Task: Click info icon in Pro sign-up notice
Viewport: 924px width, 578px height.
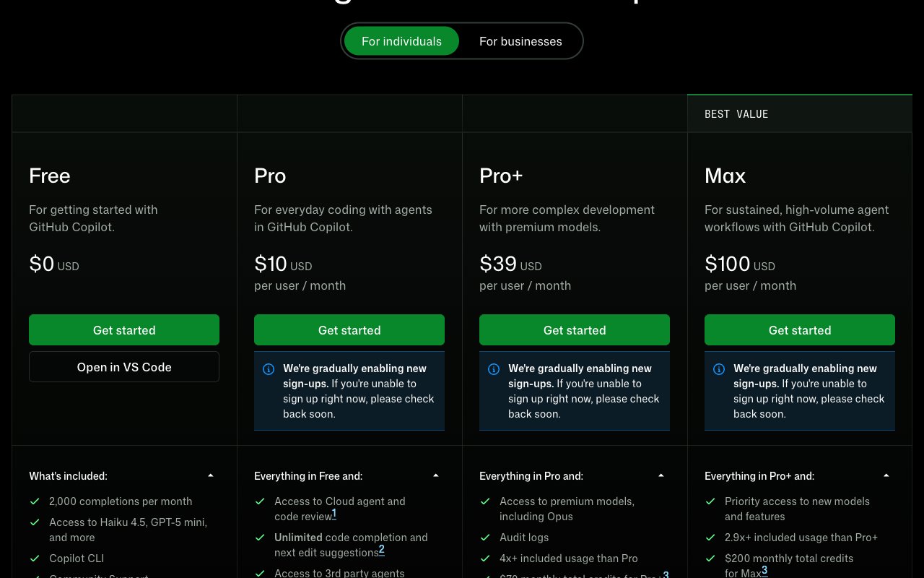Action: tap(269, 369)
